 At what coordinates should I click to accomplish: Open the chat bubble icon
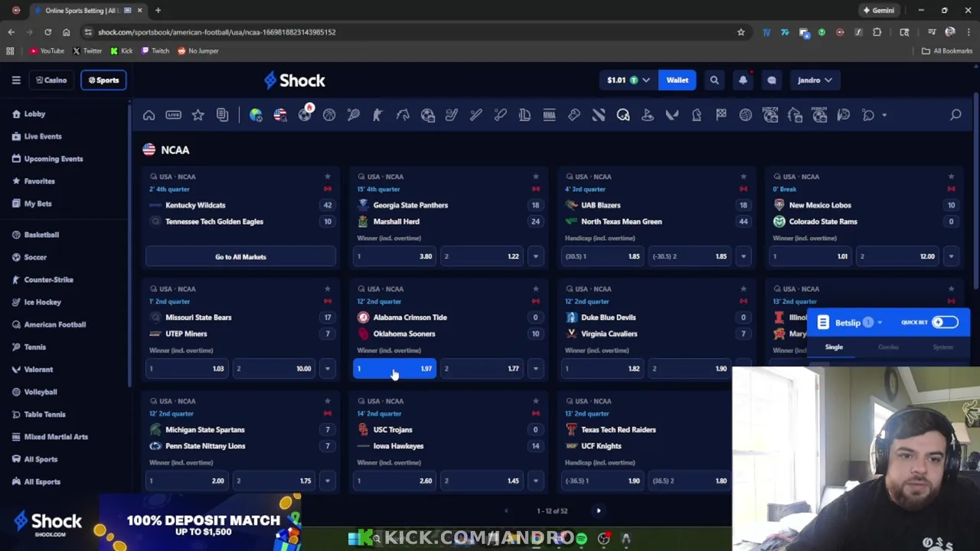point(772,80)
